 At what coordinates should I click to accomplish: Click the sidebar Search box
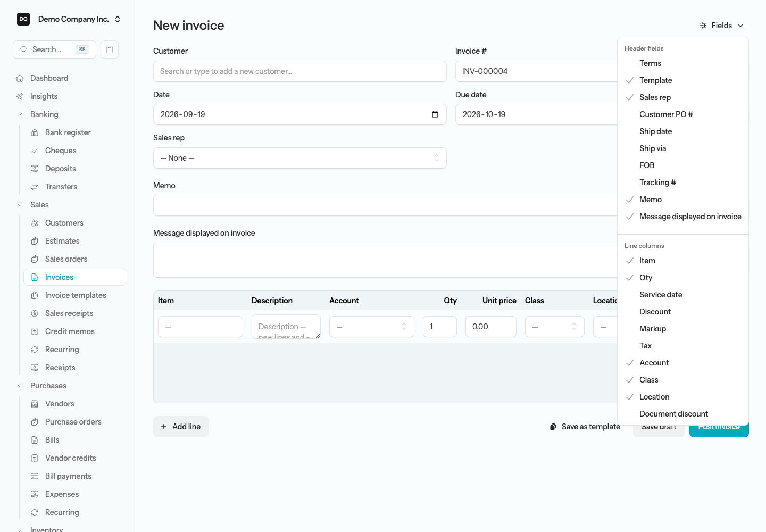pyautogui.click(x=54, y=49)
